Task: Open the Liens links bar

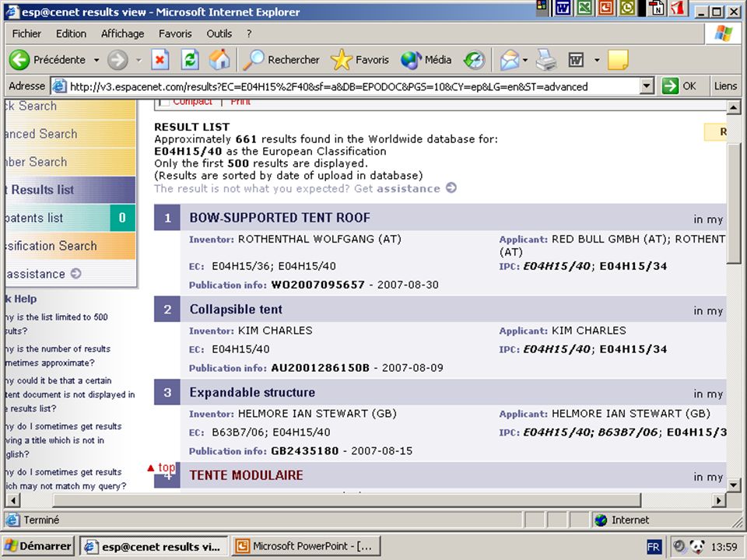Action: (x=725, y=86)
